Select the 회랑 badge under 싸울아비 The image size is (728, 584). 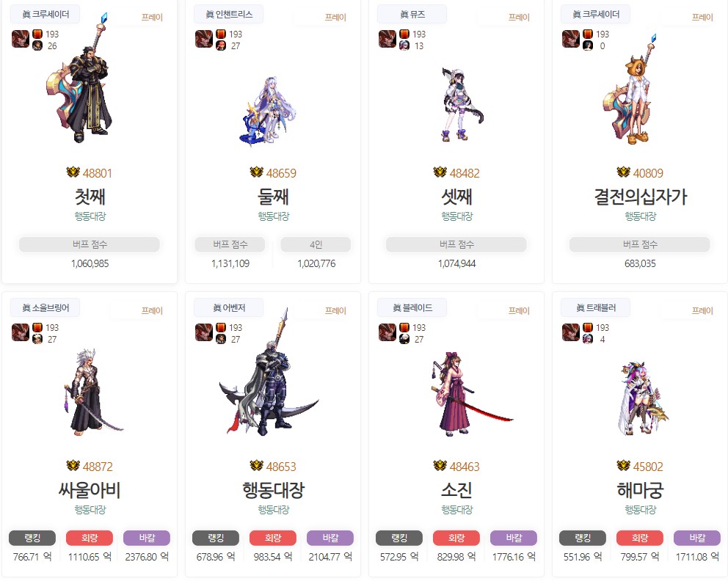[90, 538]
